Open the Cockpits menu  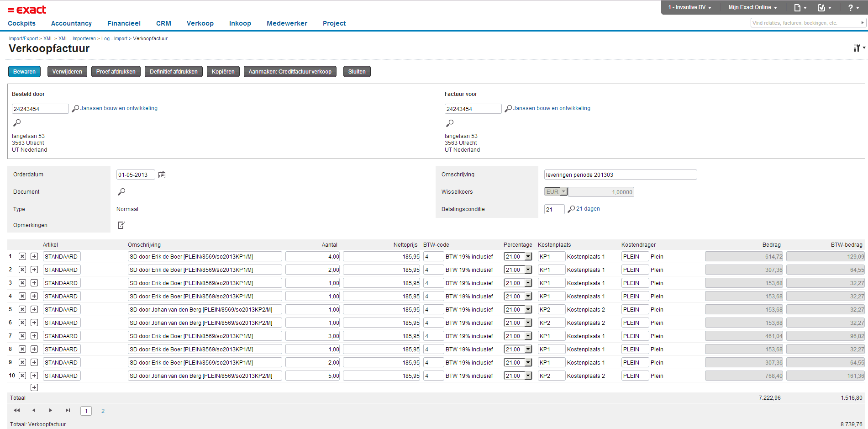[x=21, y=23]
